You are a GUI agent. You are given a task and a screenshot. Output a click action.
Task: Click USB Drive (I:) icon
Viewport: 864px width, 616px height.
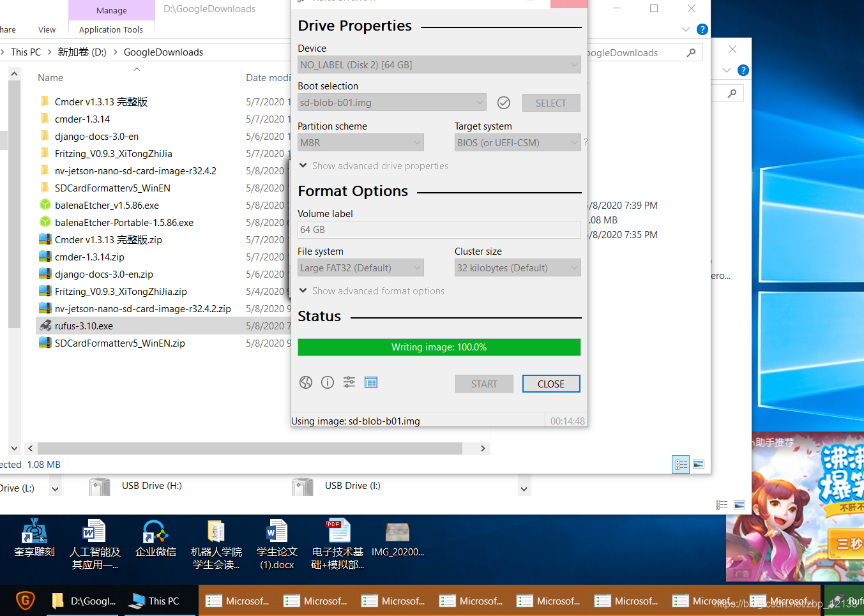tap(303, 486)
